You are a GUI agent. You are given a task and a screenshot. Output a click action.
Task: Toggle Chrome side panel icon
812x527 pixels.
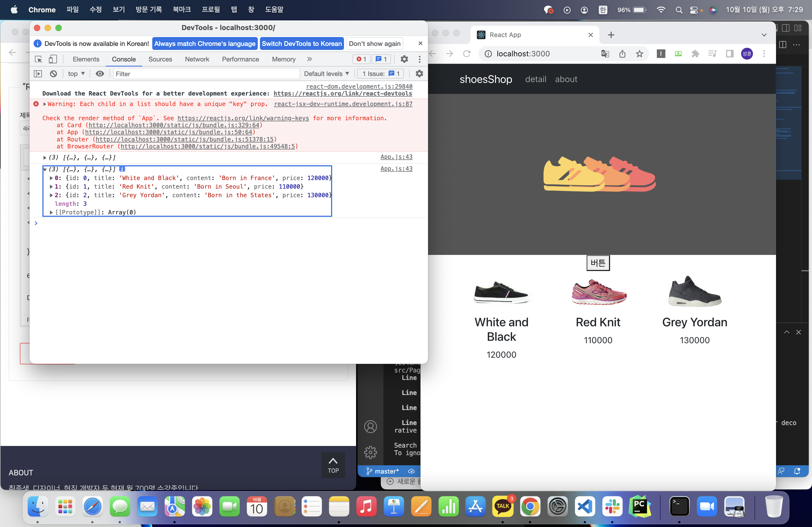coord(730,54)
